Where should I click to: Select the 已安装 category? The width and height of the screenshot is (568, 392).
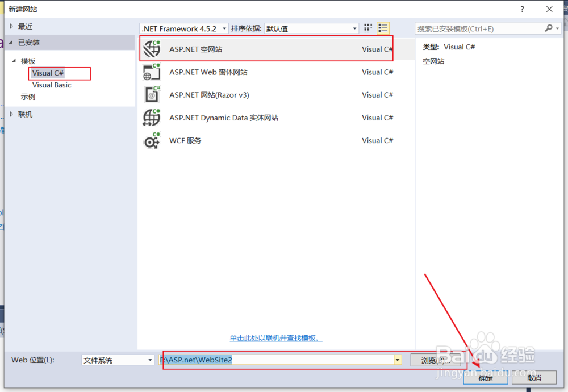(69, 43)
